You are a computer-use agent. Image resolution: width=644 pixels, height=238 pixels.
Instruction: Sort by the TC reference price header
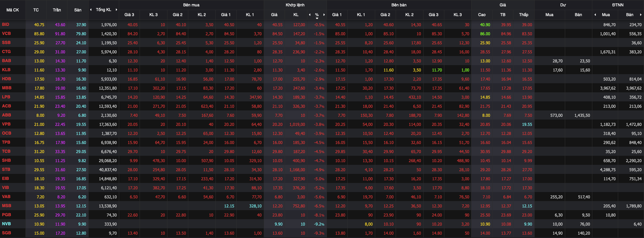point(36,10)
